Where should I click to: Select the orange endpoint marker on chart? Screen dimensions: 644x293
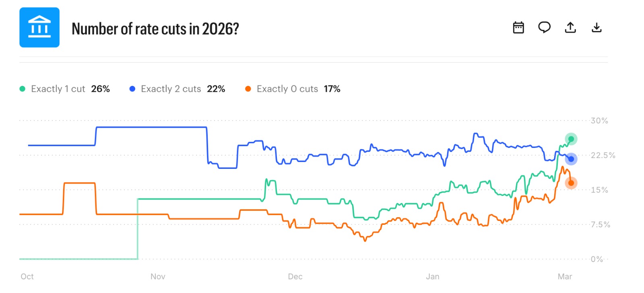click(571, 183)
